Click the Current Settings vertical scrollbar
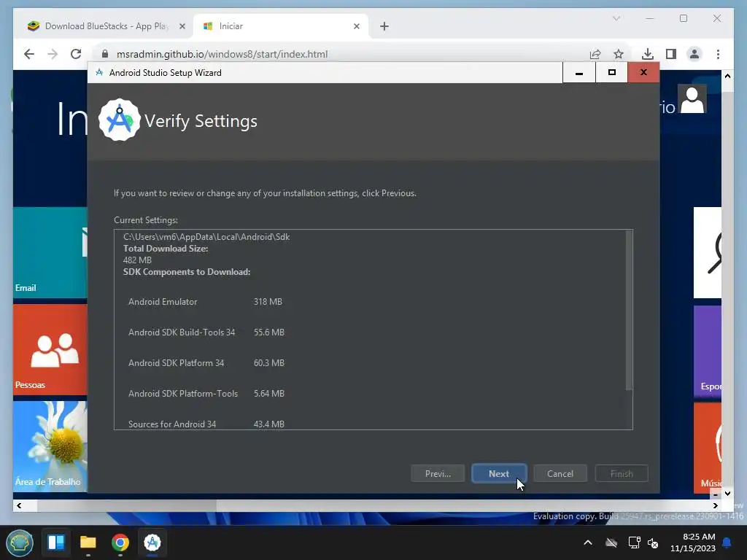The height and width of the screenshot is (560, 747). tap(629, 311)
